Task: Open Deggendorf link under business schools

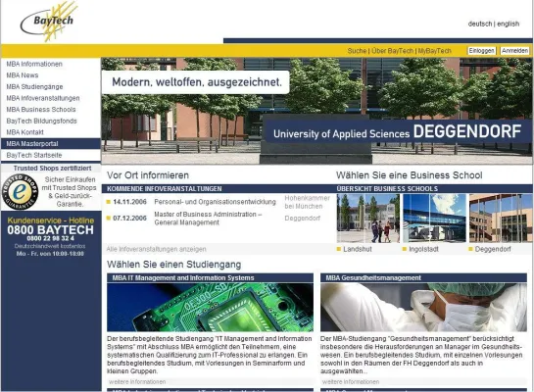Action: click(x=493, y=249)
